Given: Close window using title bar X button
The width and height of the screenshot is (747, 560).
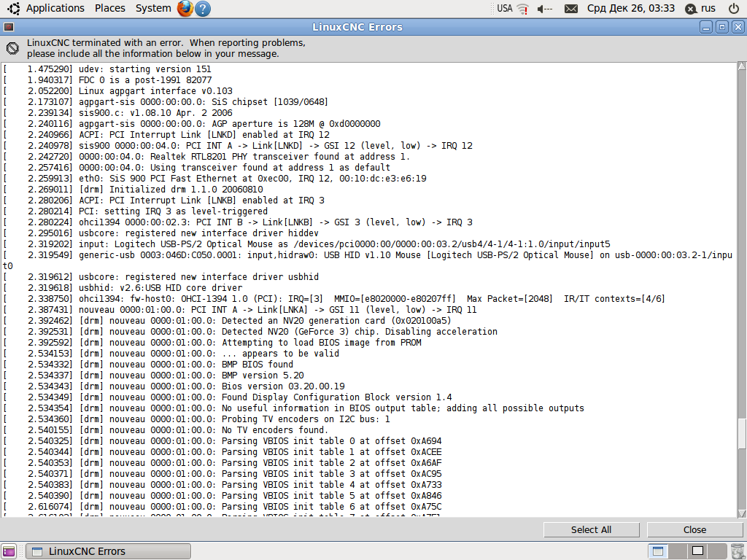Looking at the screenshot, I should [738, 27].
